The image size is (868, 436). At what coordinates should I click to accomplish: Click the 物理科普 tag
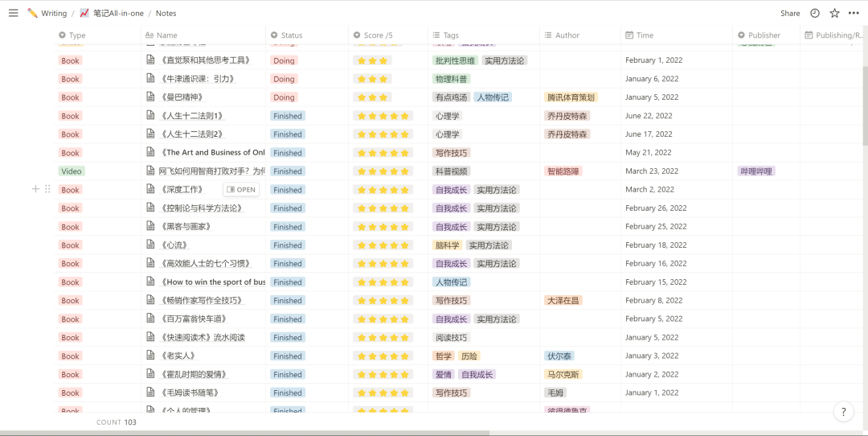point(451,79)
